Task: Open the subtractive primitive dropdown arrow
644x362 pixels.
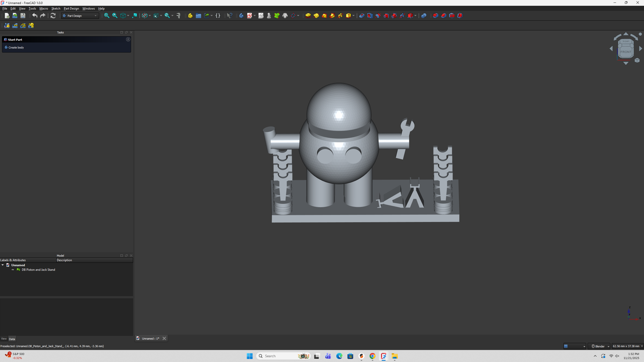Action: 415,16
